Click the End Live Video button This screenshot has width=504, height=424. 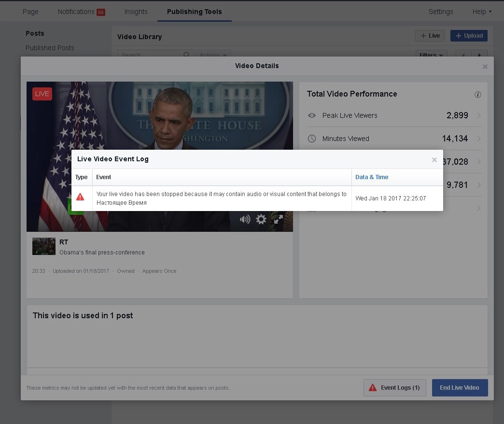pyautogui.click(x=460, y=387)
